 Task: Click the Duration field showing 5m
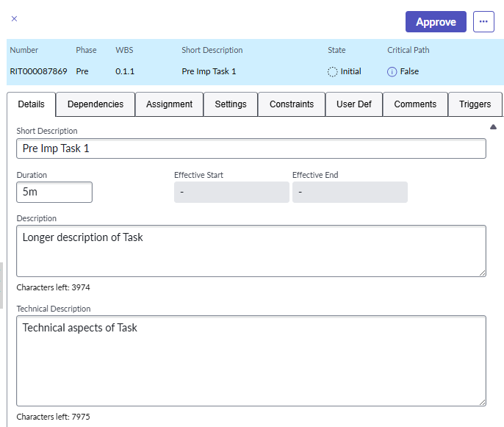(54, 193)
